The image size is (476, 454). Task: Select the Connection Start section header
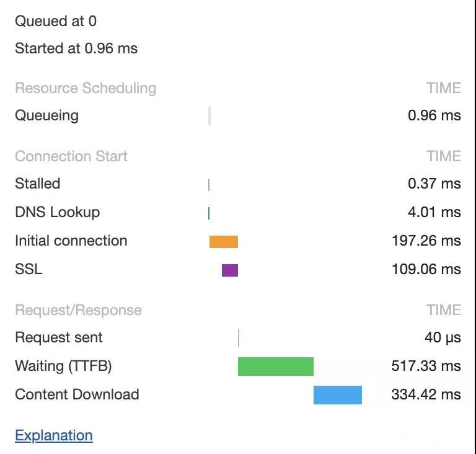click(x=71, y=156)
